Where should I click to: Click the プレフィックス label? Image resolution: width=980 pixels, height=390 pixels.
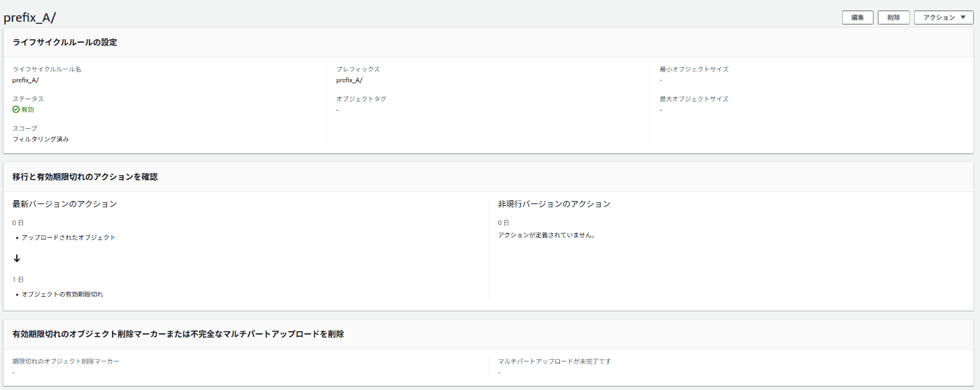point(358,69)
